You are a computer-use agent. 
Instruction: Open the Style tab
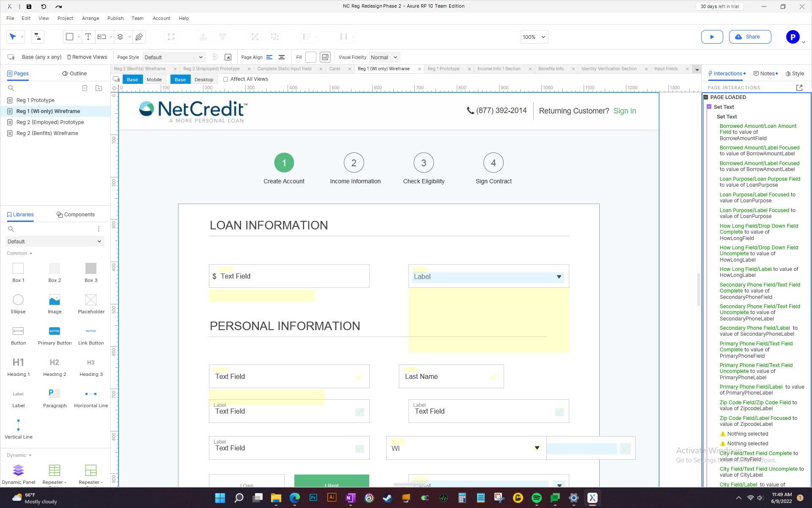(795, 73)
